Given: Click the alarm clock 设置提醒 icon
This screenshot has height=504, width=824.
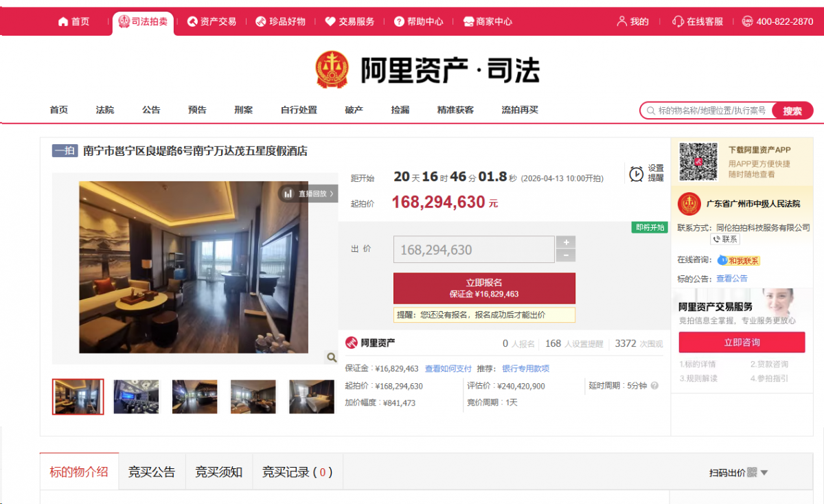Looking at the screenshot, I should [637, 174].
